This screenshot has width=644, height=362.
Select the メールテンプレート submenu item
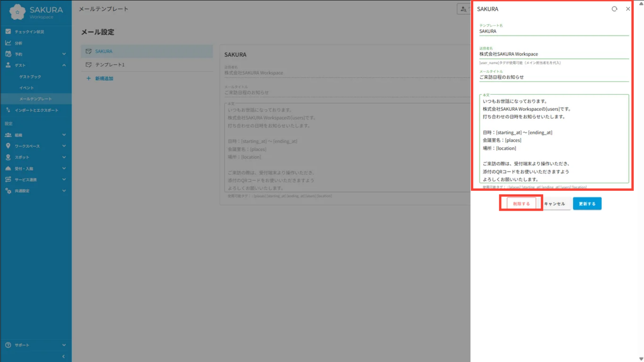[36, 99]
